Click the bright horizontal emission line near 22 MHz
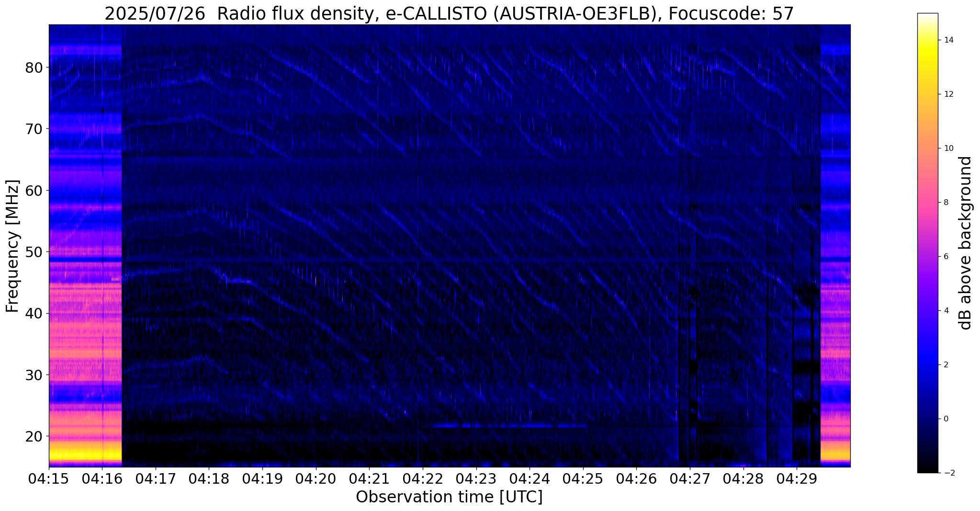Screen dimensions: 980x511 click(x=509, y=425)
